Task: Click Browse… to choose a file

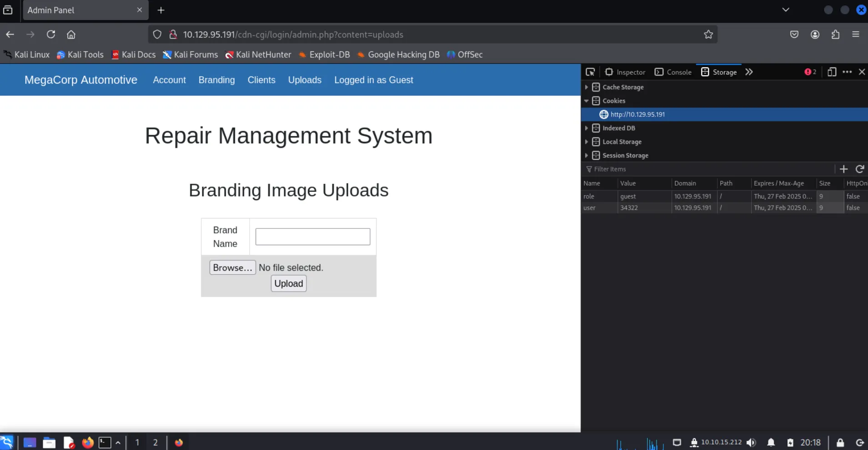Action: point(232,268)
